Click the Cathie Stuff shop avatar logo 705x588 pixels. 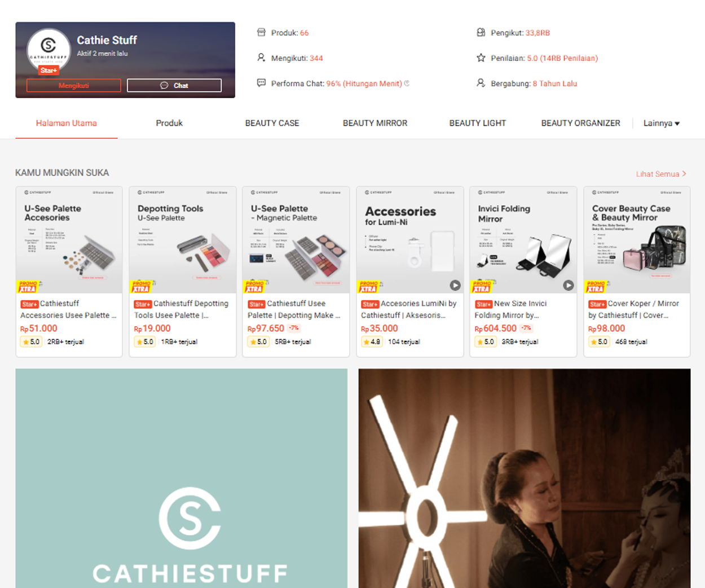pos(49,49)
